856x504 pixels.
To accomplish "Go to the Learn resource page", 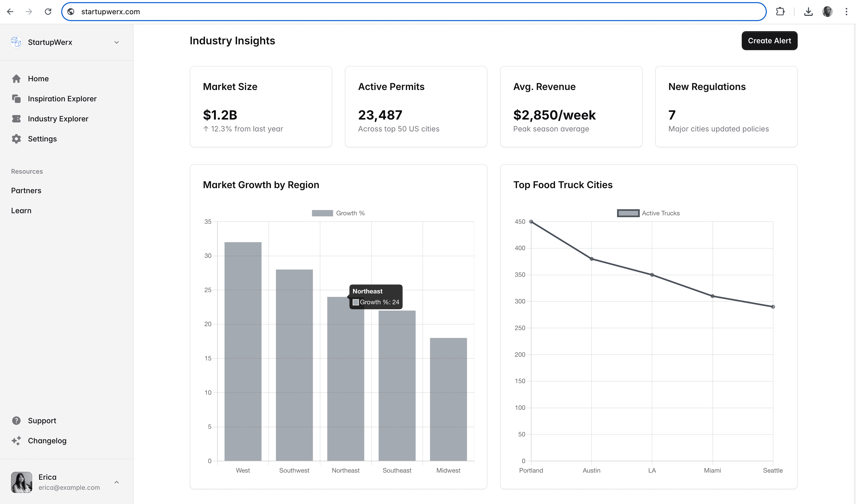I will pos(21,211).
